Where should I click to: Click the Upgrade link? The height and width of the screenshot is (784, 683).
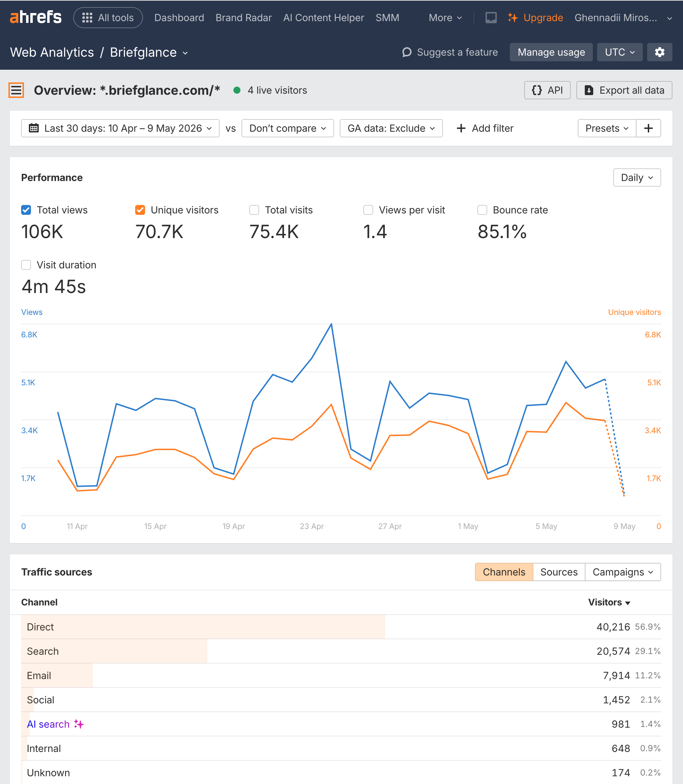(543, 18)
